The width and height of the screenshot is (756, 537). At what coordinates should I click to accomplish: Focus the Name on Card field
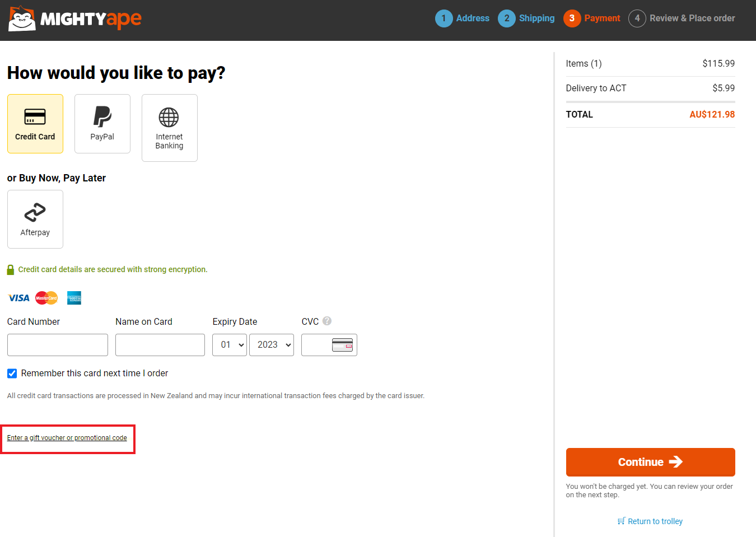click(160, 345)
